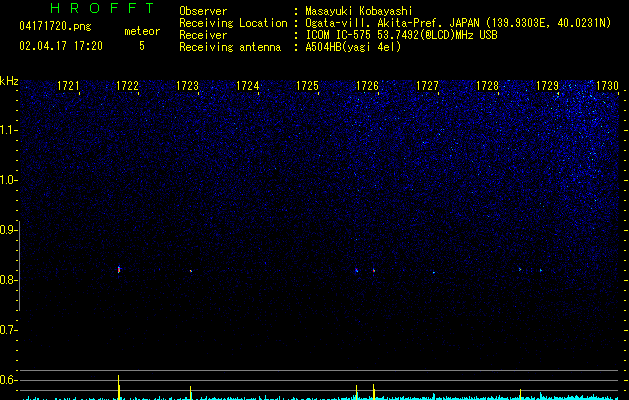This screenshot has width=629, height=400.
Task: Select observer name Masayuki Kobayashi
Action: (x=359, y=11)
